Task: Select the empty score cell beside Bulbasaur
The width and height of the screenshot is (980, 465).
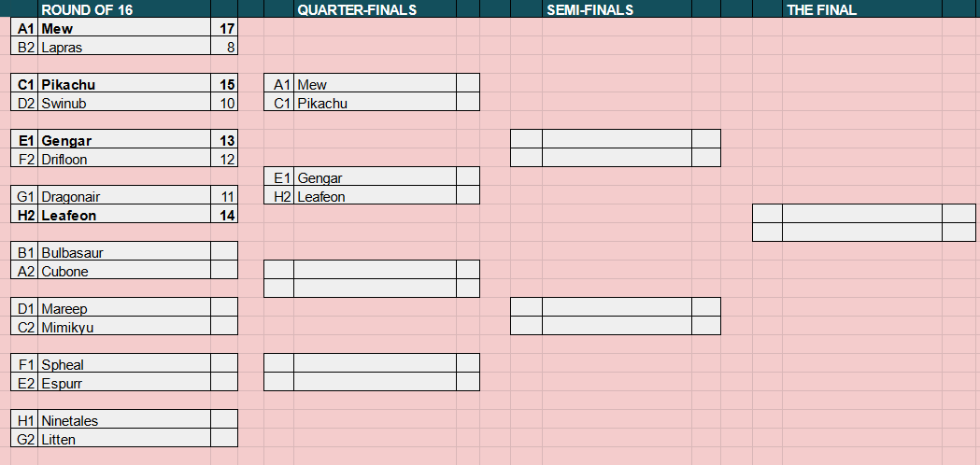Action: pyautogui.click(x=224, y=251)
